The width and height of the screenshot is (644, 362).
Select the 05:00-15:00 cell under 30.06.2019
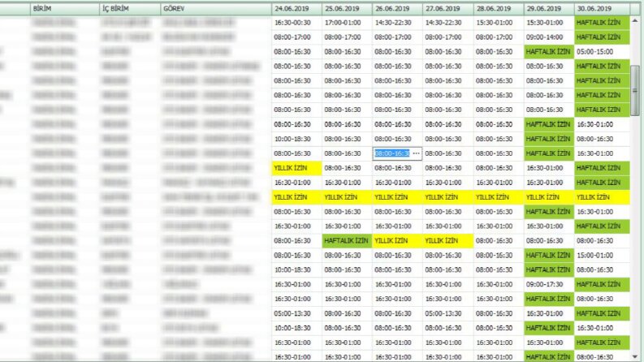tap(602, 52)
